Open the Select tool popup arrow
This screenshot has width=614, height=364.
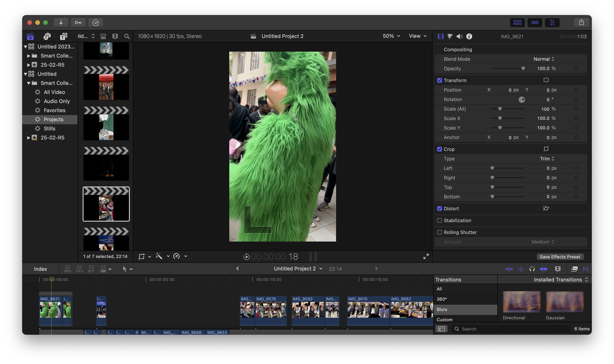[131, 269]
